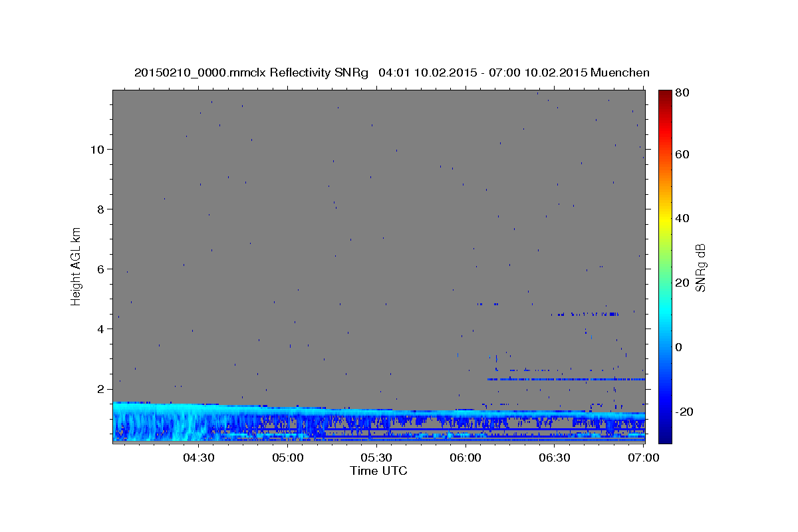Click the colorbar value 60
Screen dimensions: 798x532
682,154
